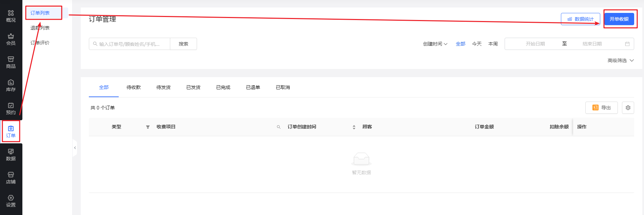This screenshot has width=644, height=215.
Task: Open the 店铺 store sidebar section
Action: click(11, 178)
